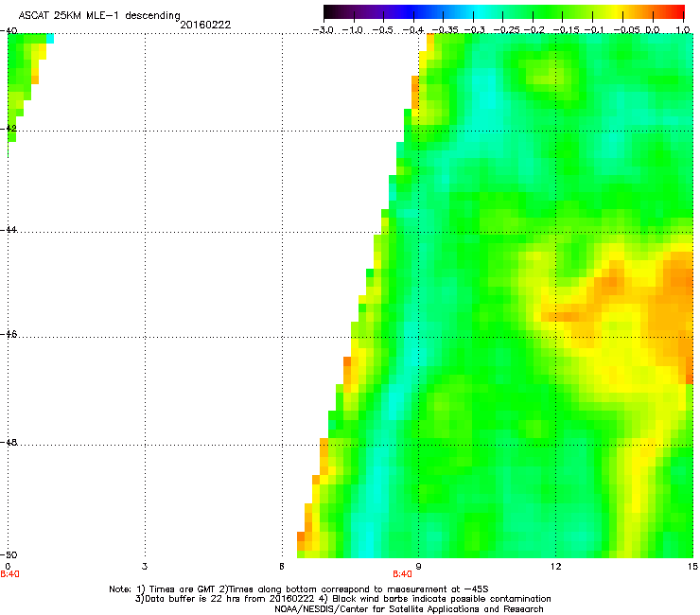Image resolution: width=700 pixels, height=615 pixels.
Task: Pick the red end of the colorbar
Action: [679, 12]
